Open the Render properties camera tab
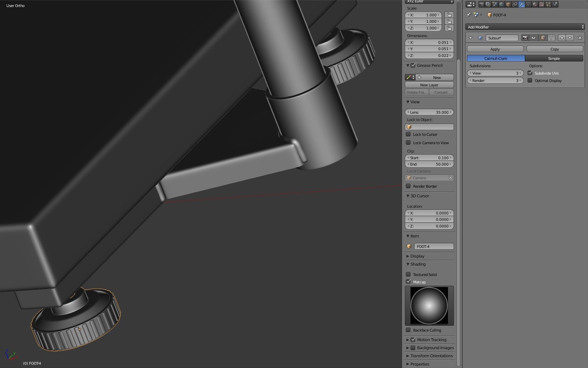 [481, 4]
